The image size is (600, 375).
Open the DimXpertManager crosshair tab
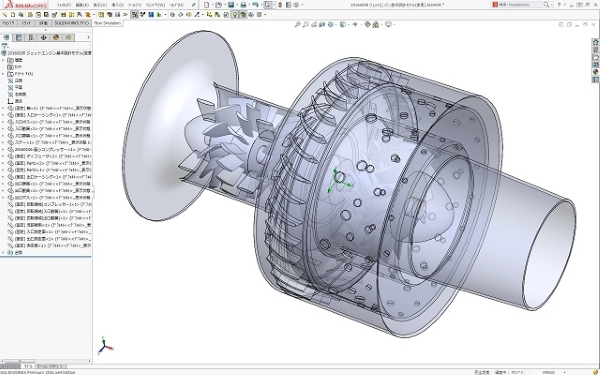point(43,38)
